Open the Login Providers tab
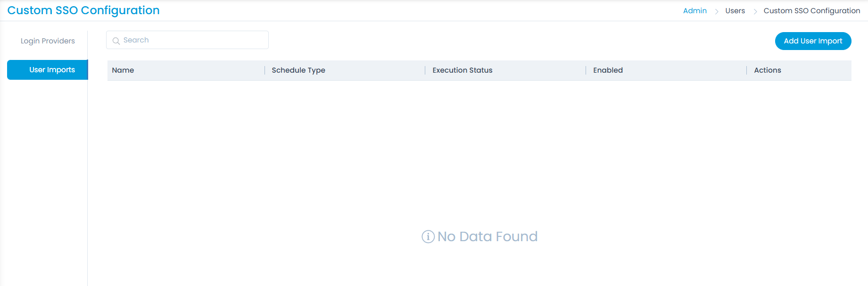The height and width of the screenshot is (286, 868). [x=48, y=41]
